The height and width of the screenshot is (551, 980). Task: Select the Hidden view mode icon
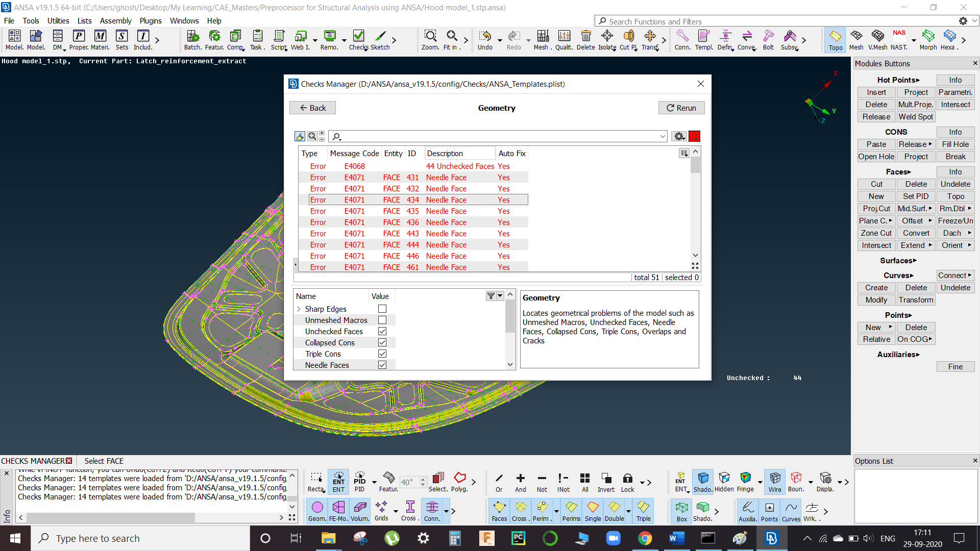pyautogui.click(x=724, y=480)
